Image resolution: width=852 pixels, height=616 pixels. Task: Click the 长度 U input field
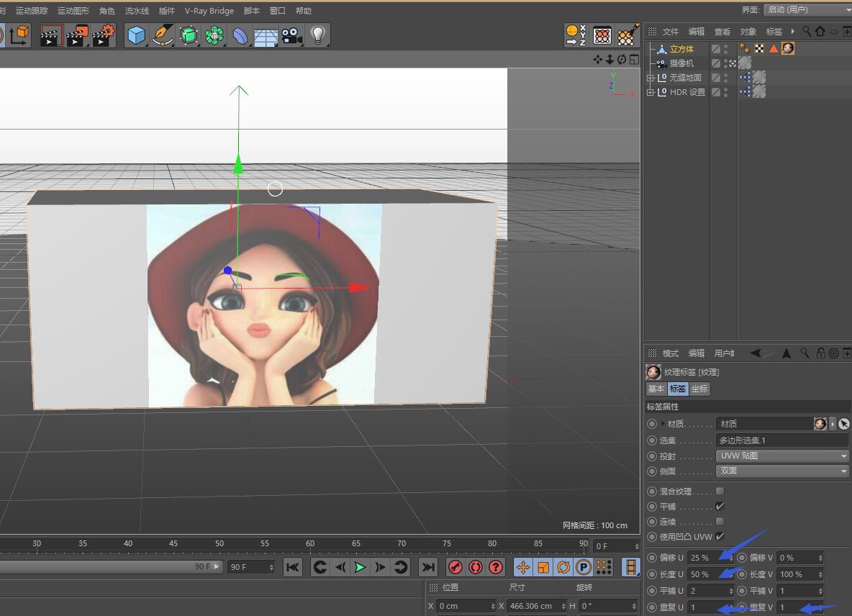[x=709, y=574]
